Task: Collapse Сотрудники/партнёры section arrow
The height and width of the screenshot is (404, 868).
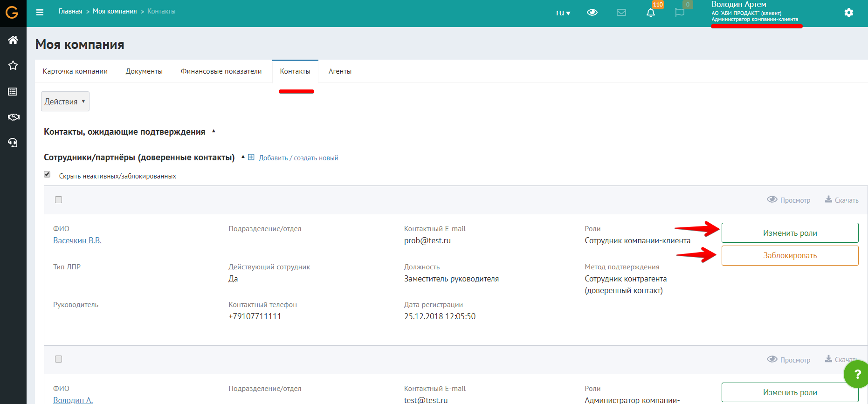Action: click(243, 157)
